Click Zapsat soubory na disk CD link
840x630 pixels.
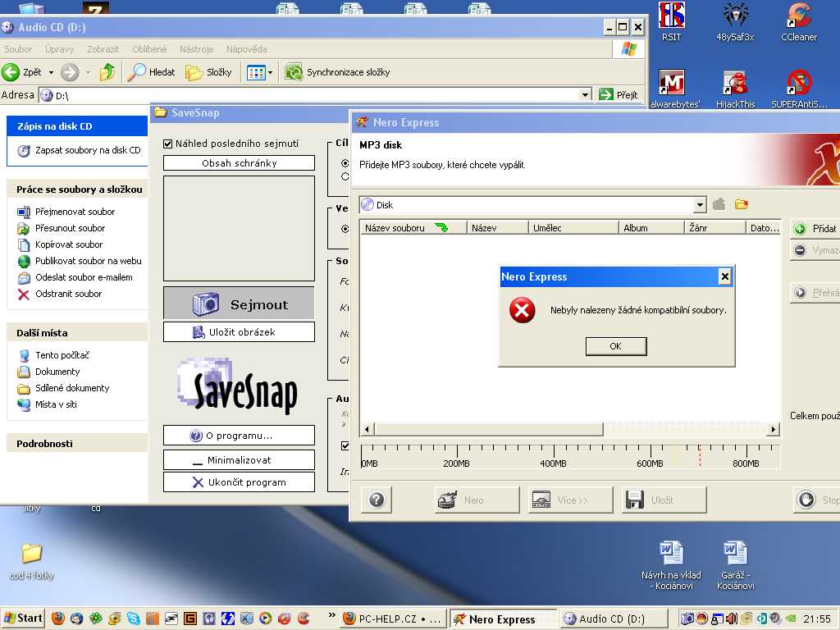point(87,150)
